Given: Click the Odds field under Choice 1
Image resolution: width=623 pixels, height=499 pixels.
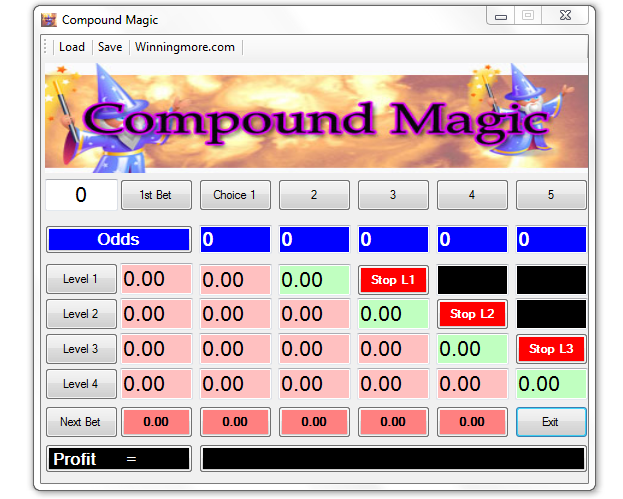Looking at the screenshot, I should (235, 240).
